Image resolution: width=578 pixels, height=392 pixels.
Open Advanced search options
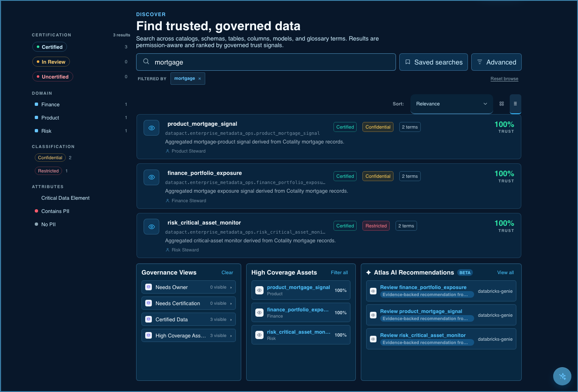pyautogui.click(x=496, y=62)
